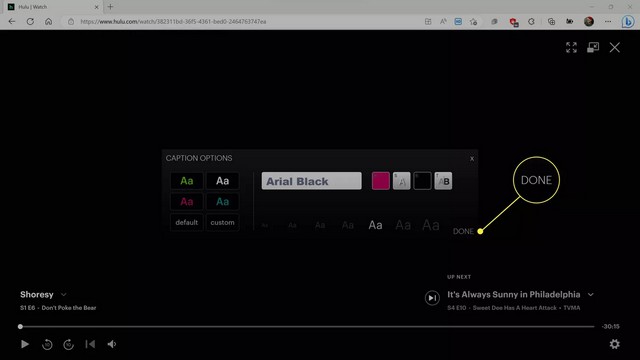Screen dimensions: 640x360
Task: Choose the pink Aa caption preset
Action: coord(187,202)
